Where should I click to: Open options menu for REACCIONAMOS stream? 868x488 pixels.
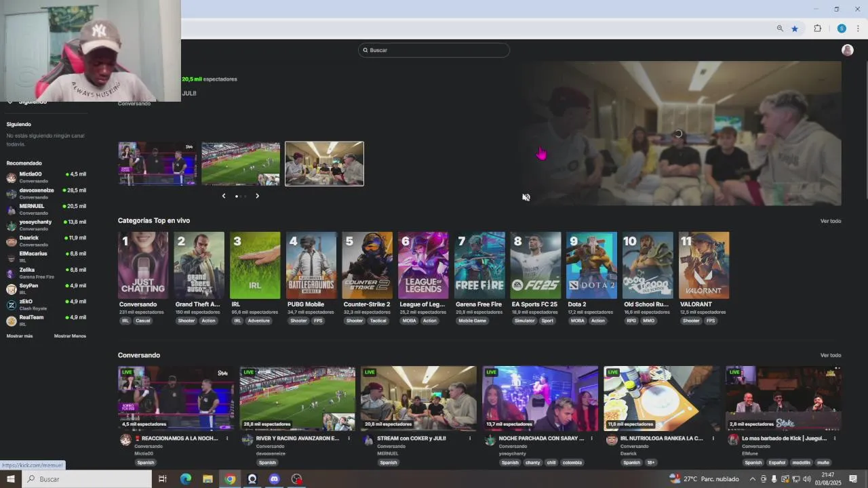(227, 439)
